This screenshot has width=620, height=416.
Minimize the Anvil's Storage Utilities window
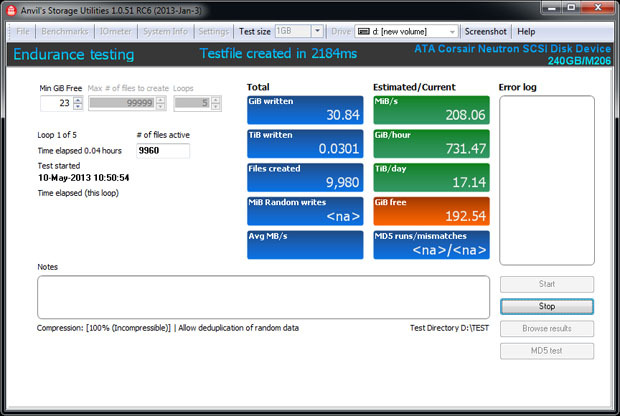pyautogui.click(x=552, y=8)
